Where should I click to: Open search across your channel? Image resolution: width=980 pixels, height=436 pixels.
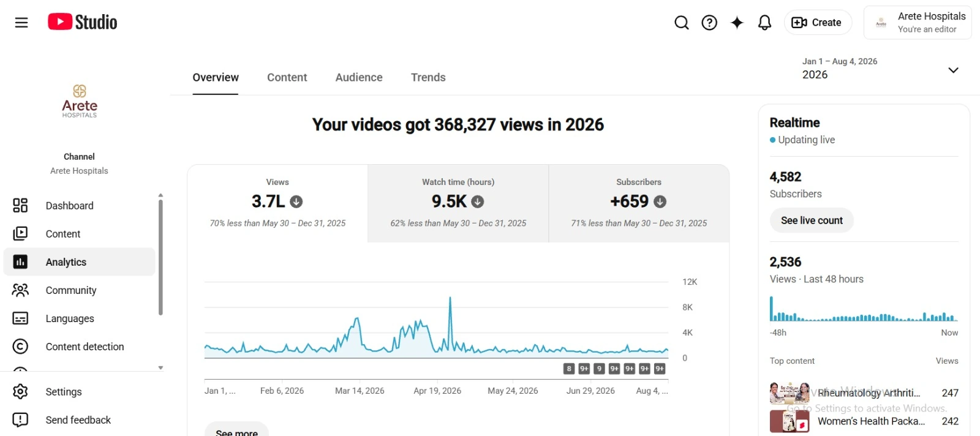tap(682, 23)
